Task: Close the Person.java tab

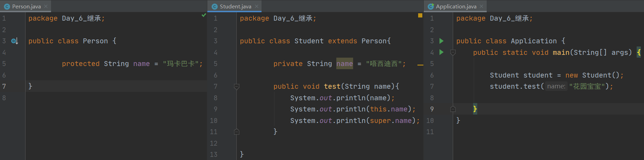Action: 46,6
